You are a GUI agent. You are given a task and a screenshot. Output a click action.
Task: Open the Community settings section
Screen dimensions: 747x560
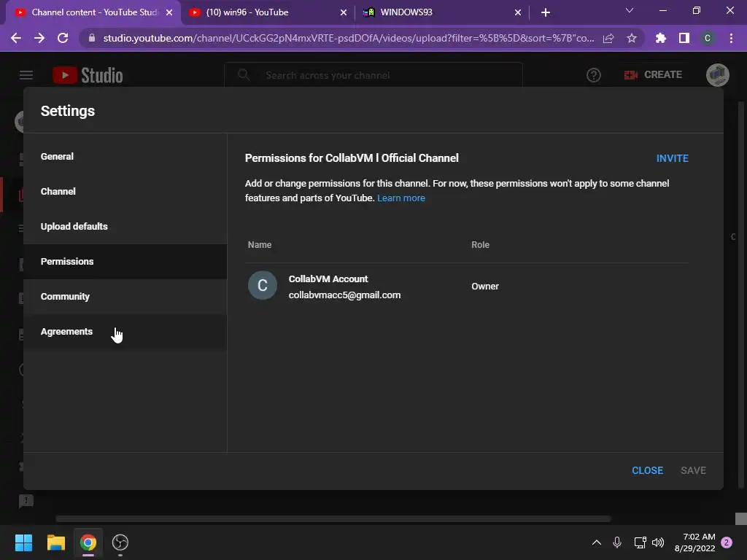click(x=125, y=296)
